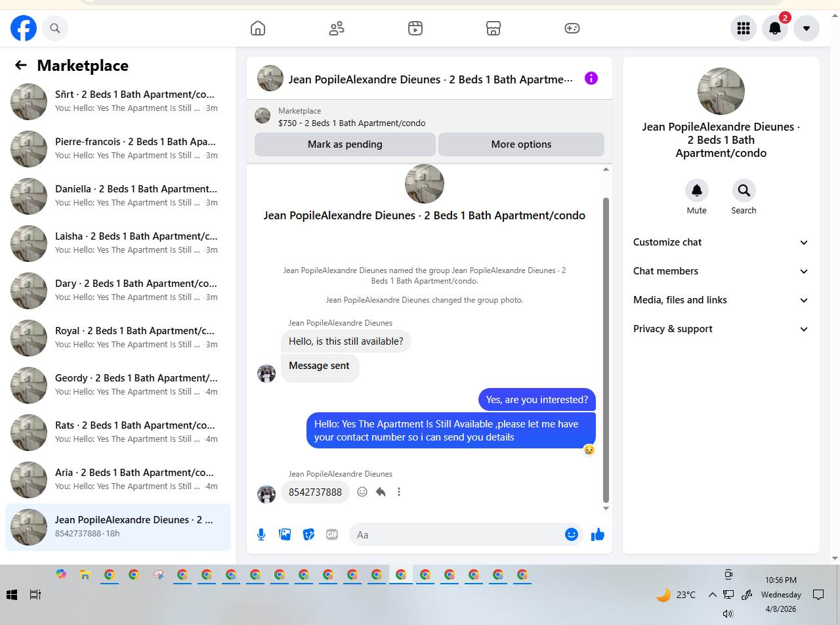Open Windows notification center icon

(x=818, y=595)
